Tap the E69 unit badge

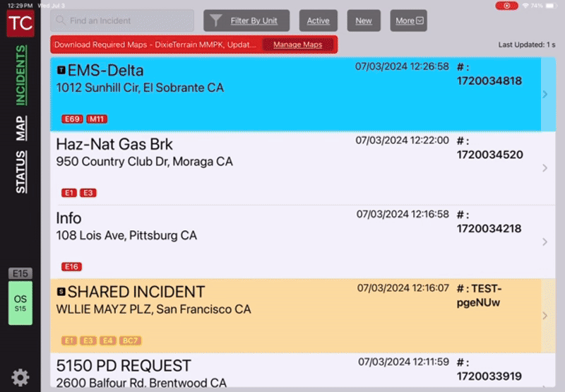(x=72, y=119)
